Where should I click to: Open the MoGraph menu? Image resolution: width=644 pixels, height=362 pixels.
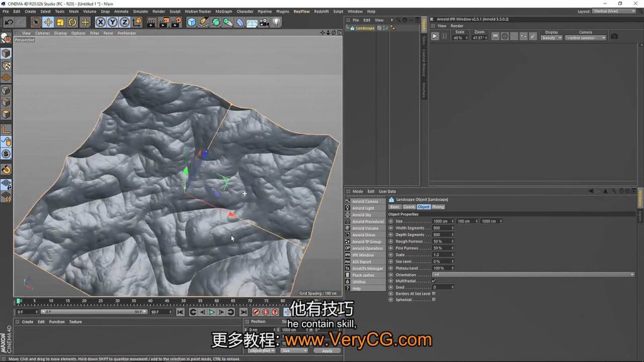point(224,11)
